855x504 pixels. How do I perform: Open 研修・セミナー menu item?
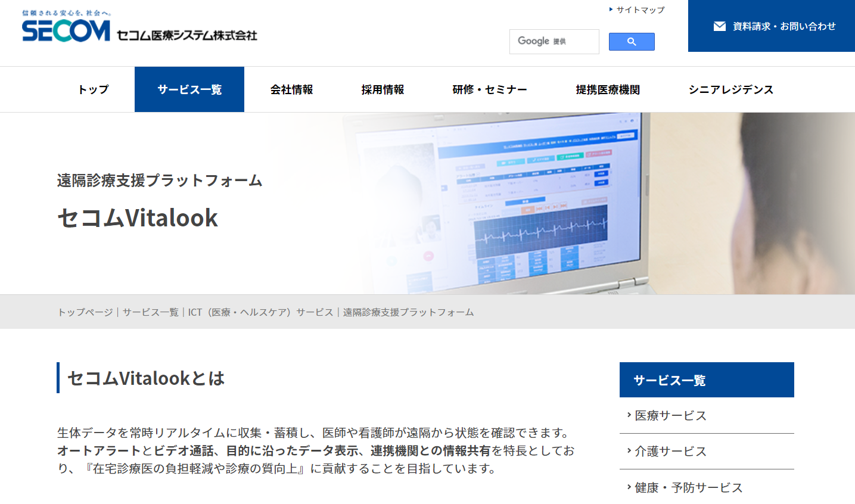pyautogui.click(x=490, y=89)
